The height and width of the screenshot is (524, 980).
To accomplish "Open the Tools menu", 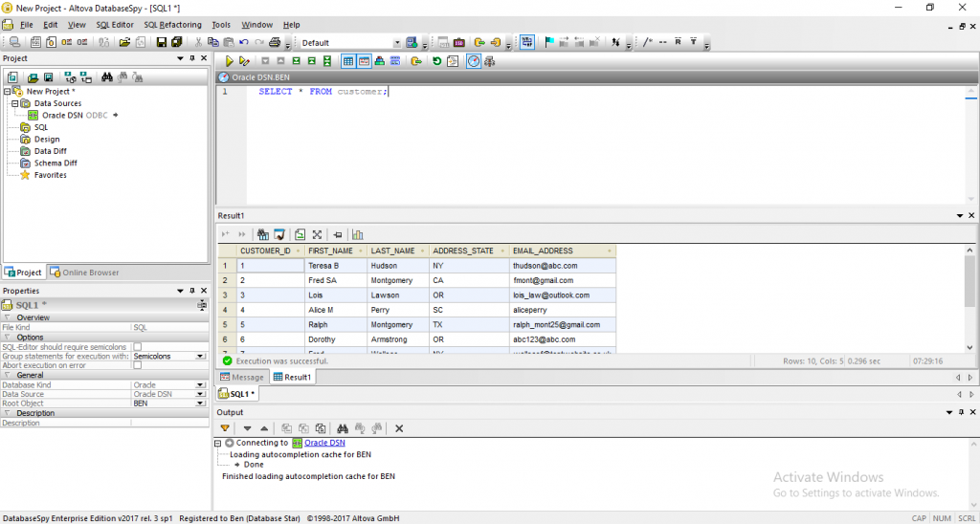I will 221,25.
